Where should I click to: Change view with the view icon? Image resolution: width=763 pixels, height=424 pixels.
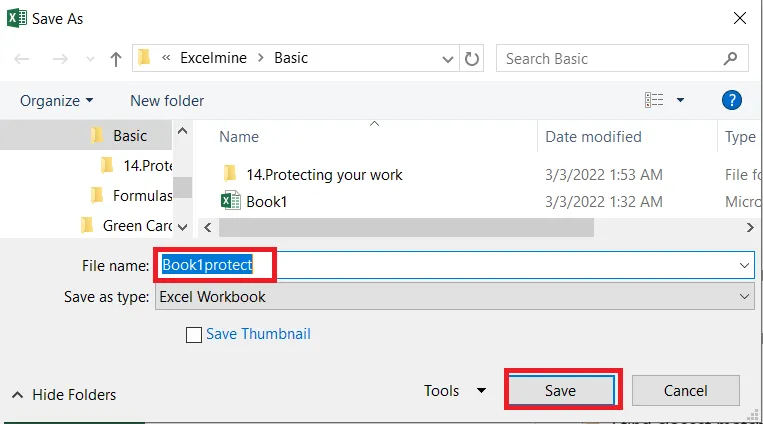coord(654,100)
